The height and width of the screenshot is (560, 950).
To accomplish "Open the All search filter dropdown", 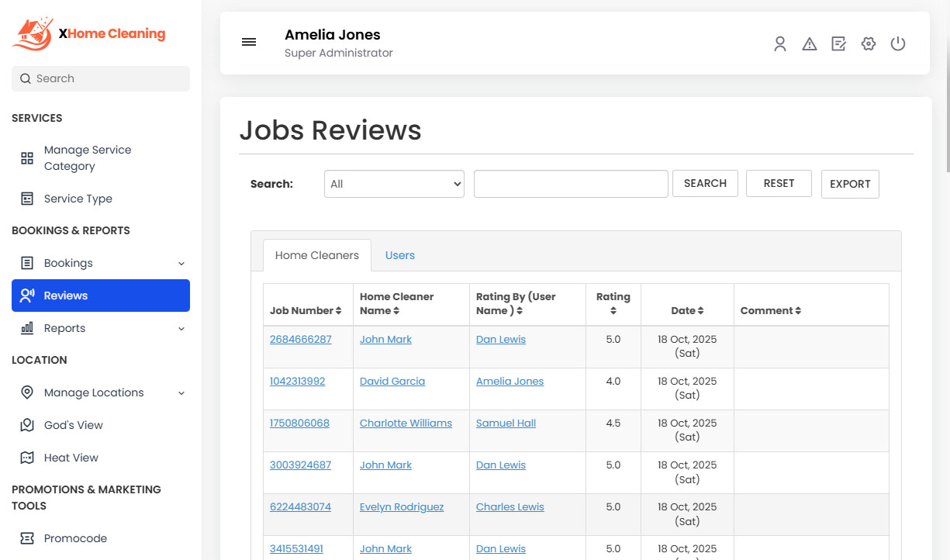I will click(394, 184).
